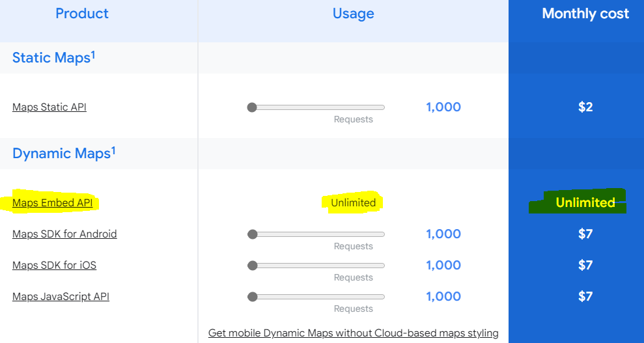Follow the Maps SDK for iOS link
The height and width of the screenshot is (343, 644).
pos(54,266)
